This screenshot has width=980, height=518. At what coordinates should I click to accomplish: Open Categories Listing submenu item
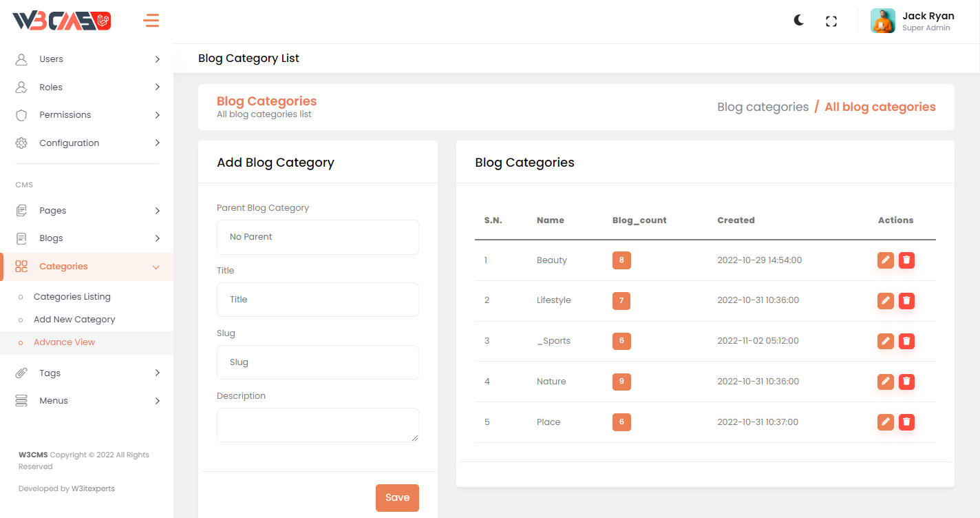click(x=72, y=297)
